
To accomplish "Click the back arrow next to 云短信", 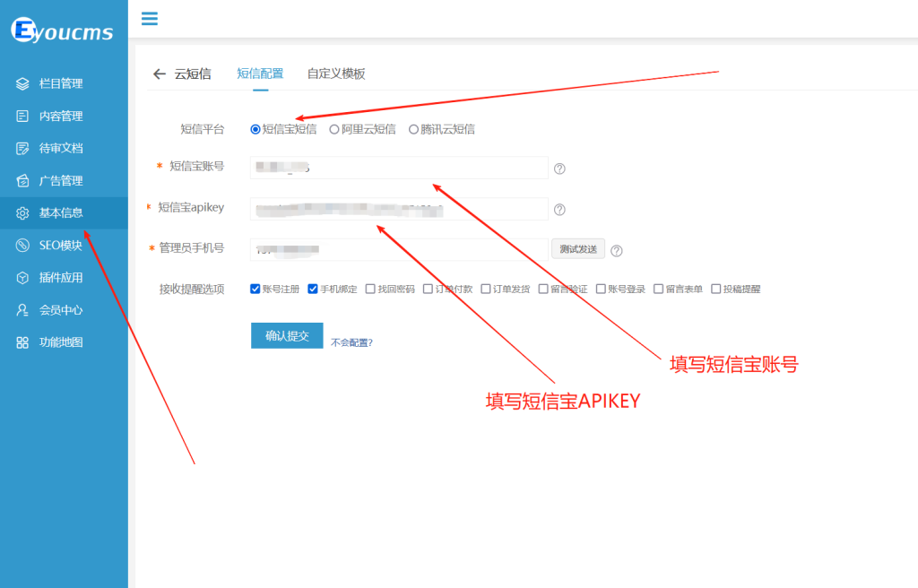I will [159, 73].
